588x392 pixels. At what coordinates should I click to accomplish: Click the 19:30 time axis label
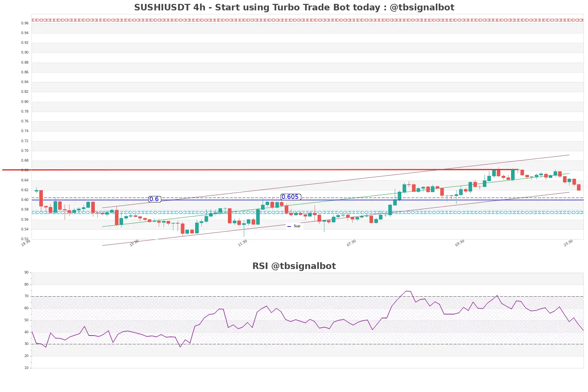tap(26, 243)
